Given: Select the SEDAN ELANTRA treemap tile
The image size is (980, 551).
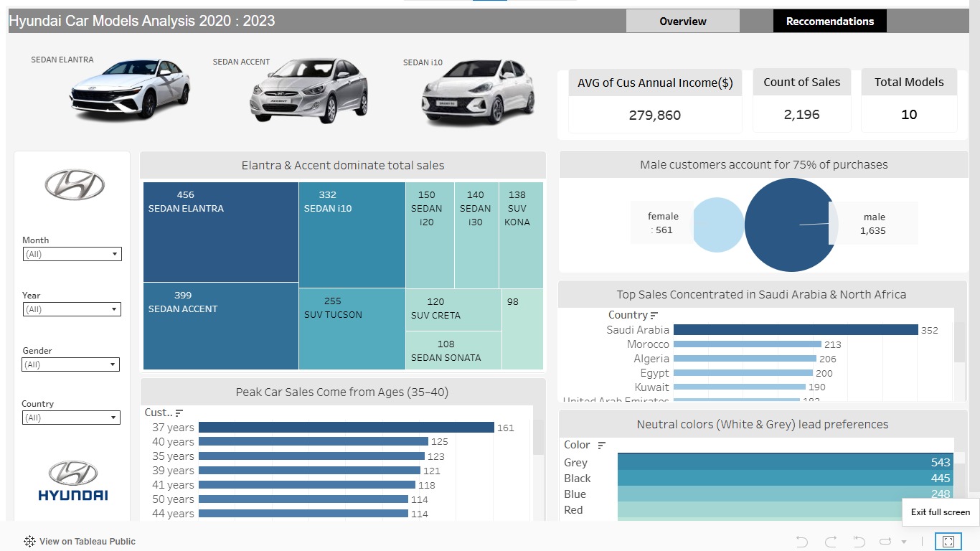Looking at the screenshot, I should coord(221,232).
